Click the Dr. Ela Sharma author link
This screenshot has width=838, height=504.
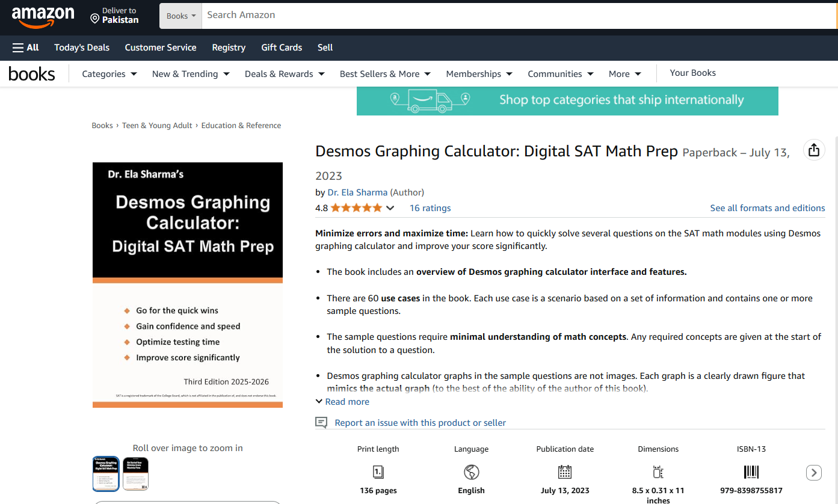(x=357, y=192)
